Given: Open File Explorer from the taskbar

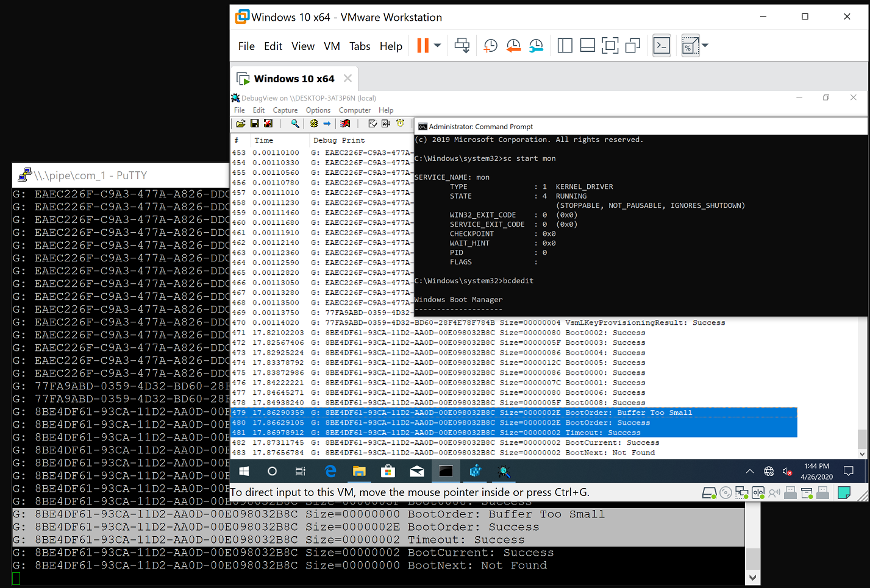Looking at the screenshot, I should (x=359, y=471).
